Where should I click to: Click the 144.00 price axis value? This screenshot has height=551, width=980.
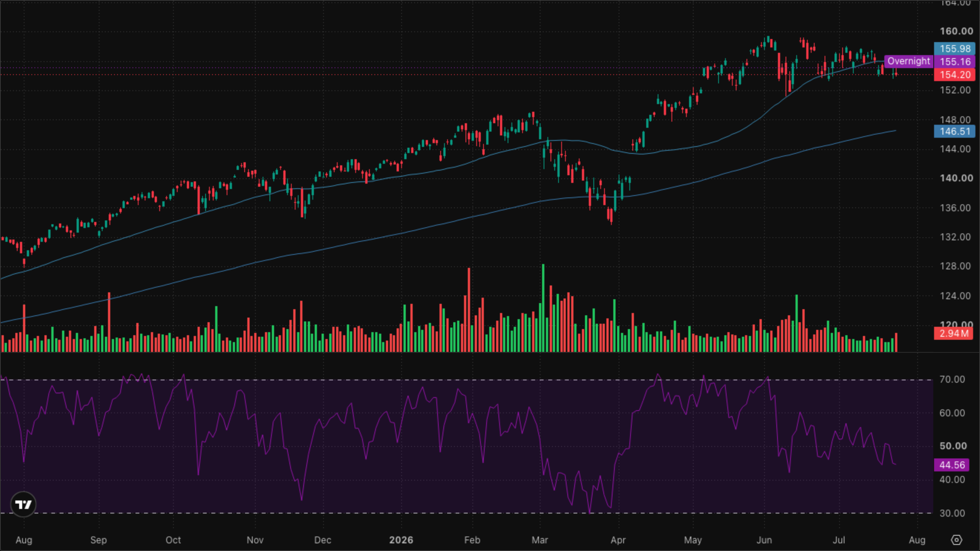click(x=955, y=149)
